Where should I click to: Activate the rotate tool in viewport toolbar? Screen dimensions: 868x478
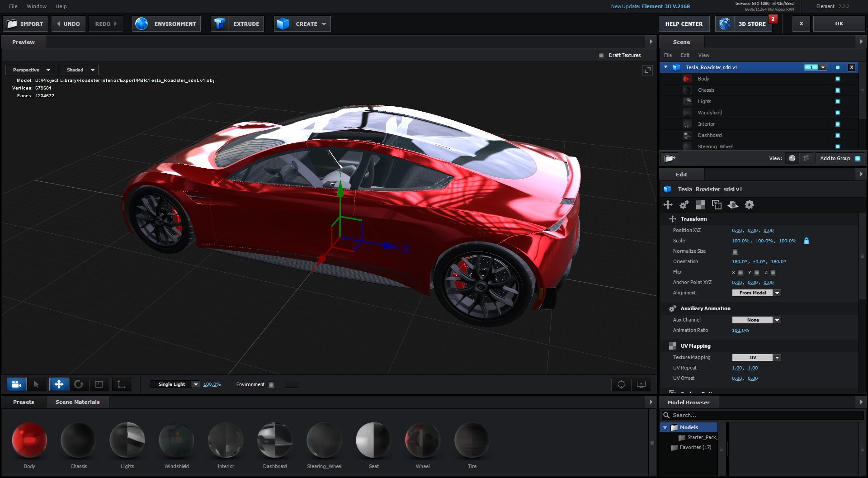coord(79,384)
